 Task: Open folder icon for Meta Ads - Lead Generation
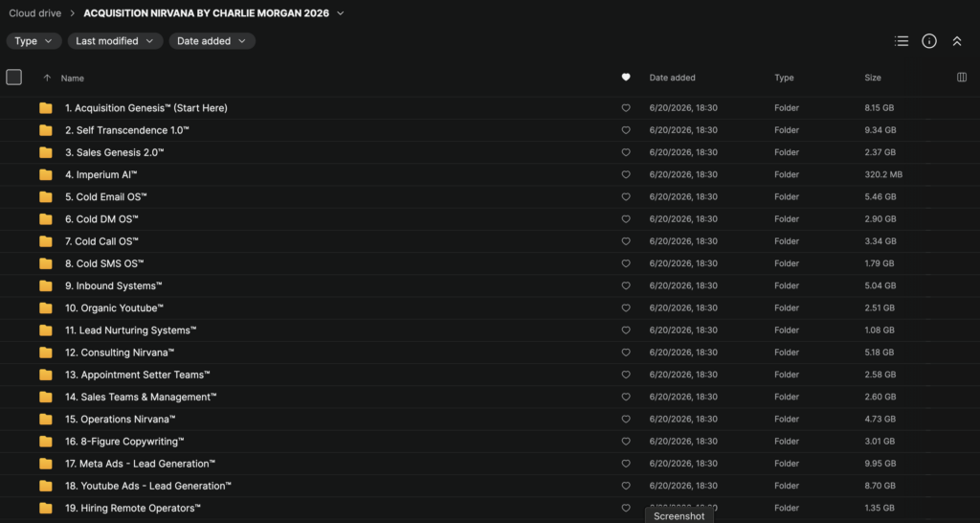click(46, 464)
